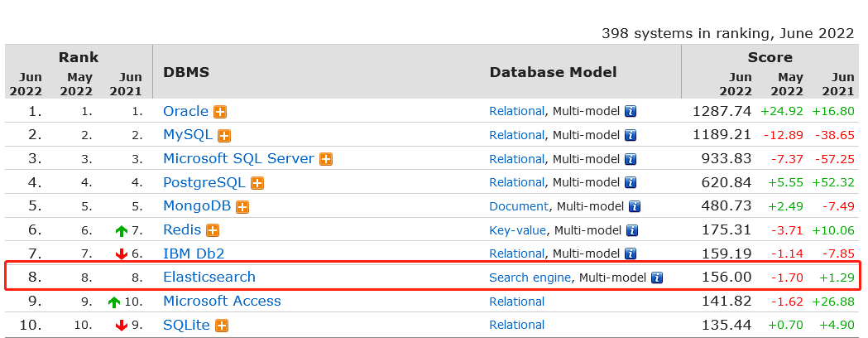Click the plus icon beside PostgreSQL

point(257,183)
